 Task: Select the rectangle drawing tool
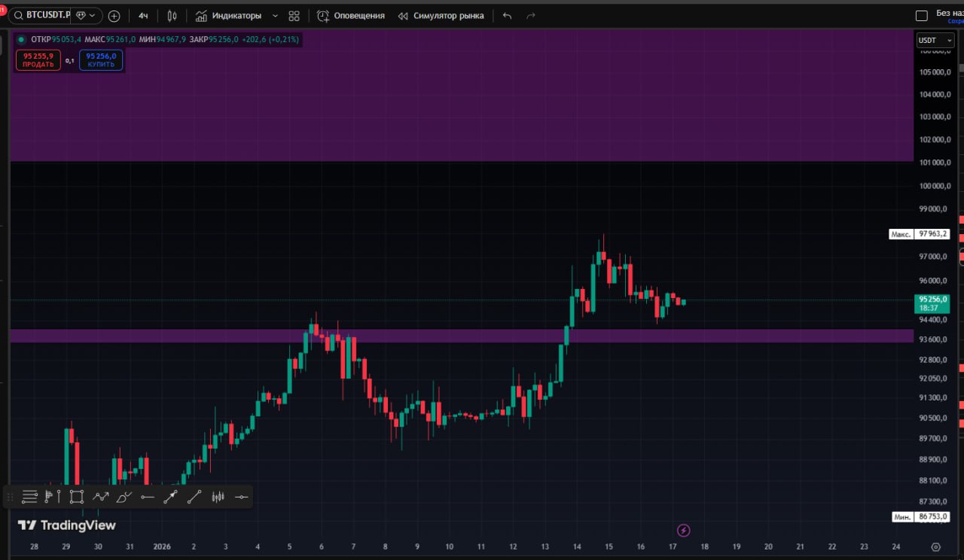(76, 497)
